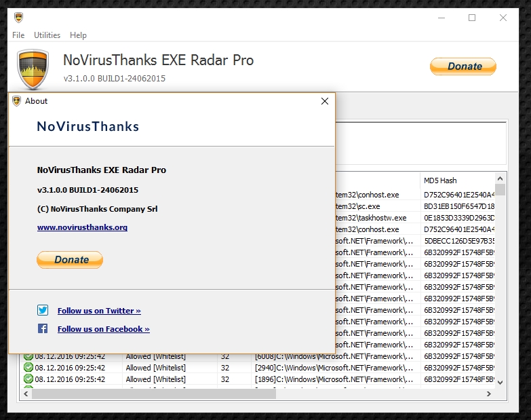
Task: Click hash 0E1853D3339D2963 cell
Action: click(458, 218)
